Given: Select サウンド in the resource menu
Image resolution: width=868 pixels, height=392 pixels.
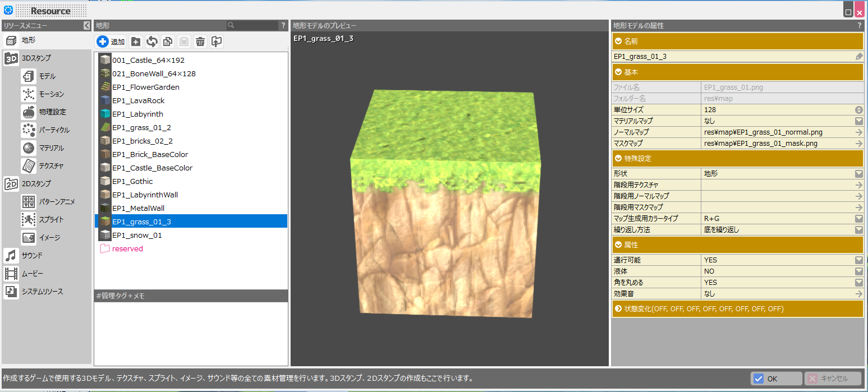Looking at the screenshot, I should click(x=32, y=256).
